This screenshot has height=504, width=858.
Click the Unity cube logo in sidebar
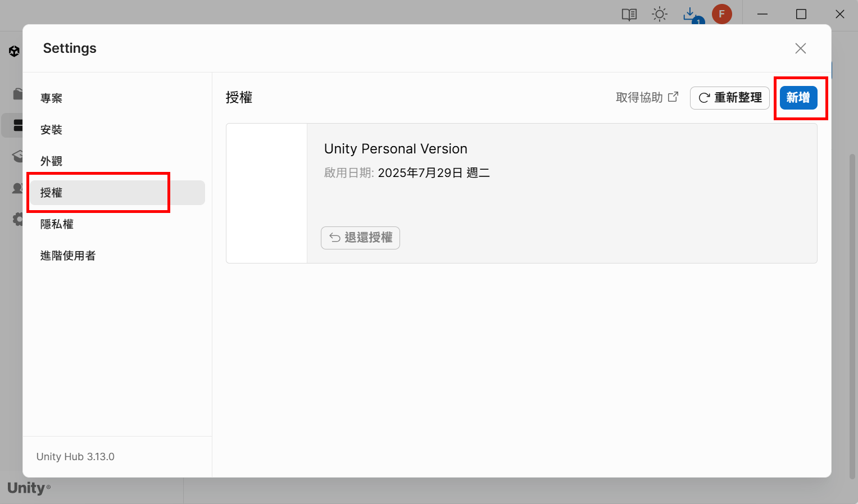coord(15,52)
